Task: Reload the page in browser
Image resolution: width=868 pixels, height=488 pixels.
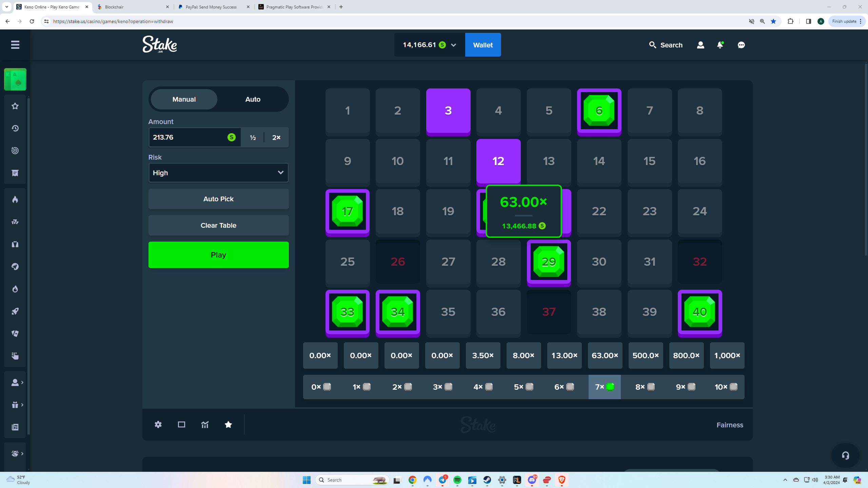Action: tap(32, 21)
